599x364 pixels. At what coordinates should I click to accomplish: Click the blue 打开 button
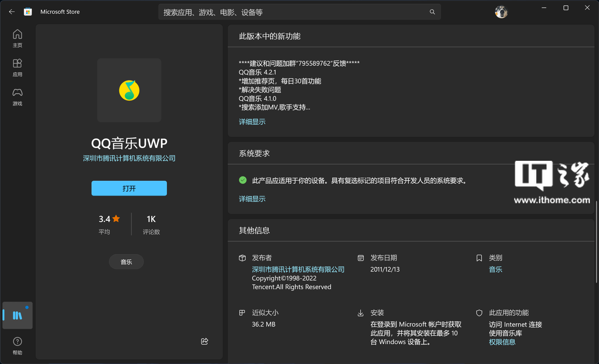(129, 188)
